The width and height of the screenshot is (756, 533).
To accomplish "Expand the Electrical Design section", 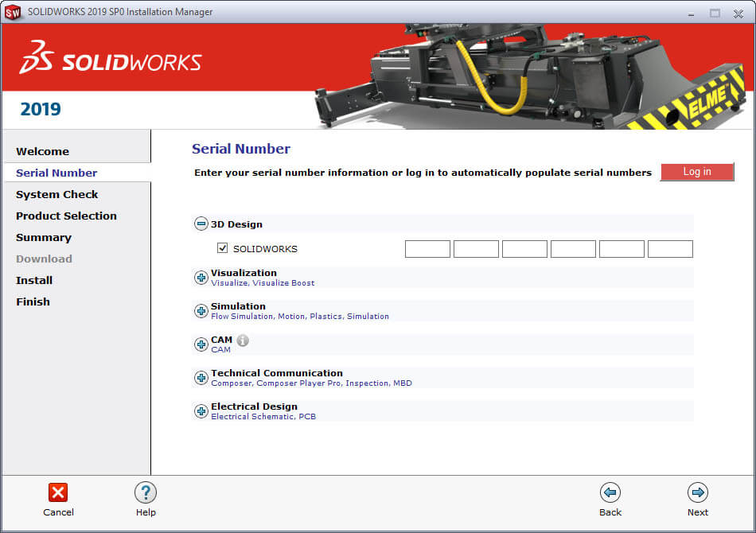I will pyautogui.click(x=201, y=411).
